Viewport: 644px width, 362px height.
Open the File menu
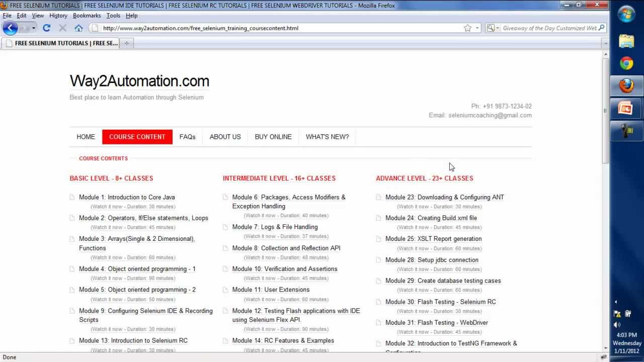(7, 16)
